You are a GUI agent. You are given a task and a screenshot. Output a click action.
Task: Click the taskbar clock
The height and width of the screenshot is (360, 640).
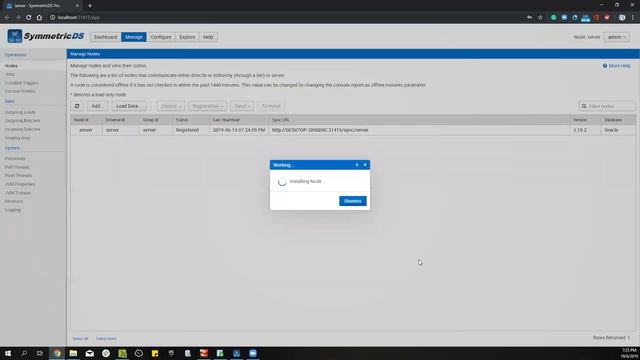click(629, 353)
